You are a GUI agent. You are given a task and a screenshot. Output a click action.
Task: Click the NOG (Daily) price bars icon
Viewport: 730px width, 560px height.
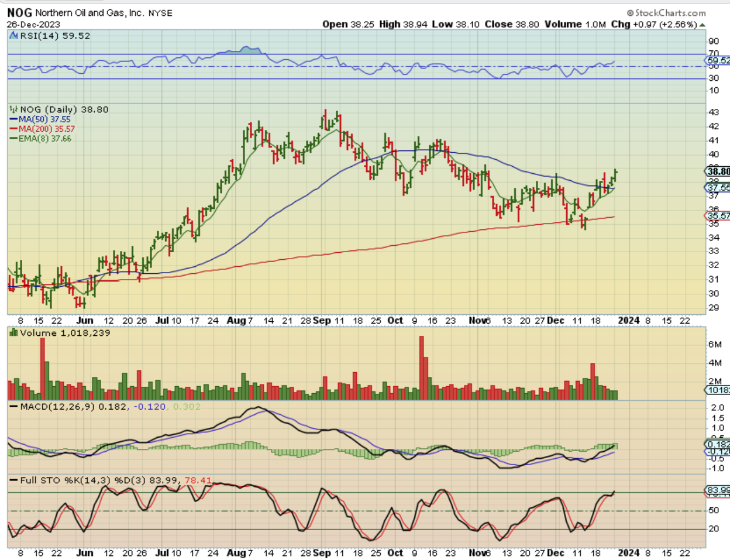13,109
